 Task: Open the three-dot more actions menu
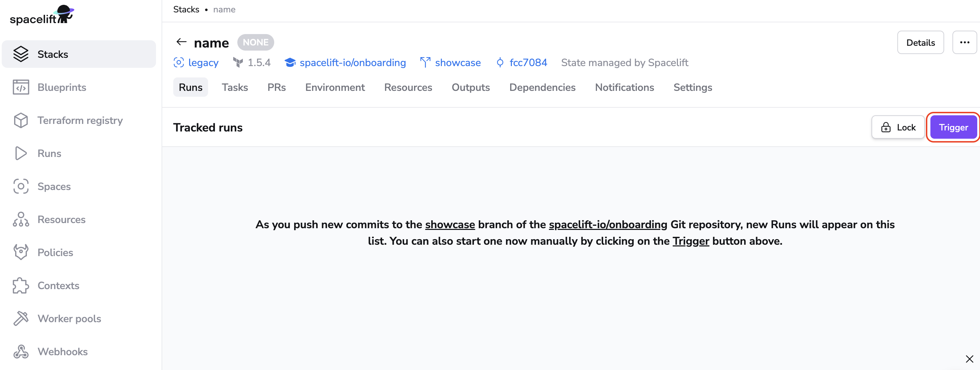click(964, 42)
